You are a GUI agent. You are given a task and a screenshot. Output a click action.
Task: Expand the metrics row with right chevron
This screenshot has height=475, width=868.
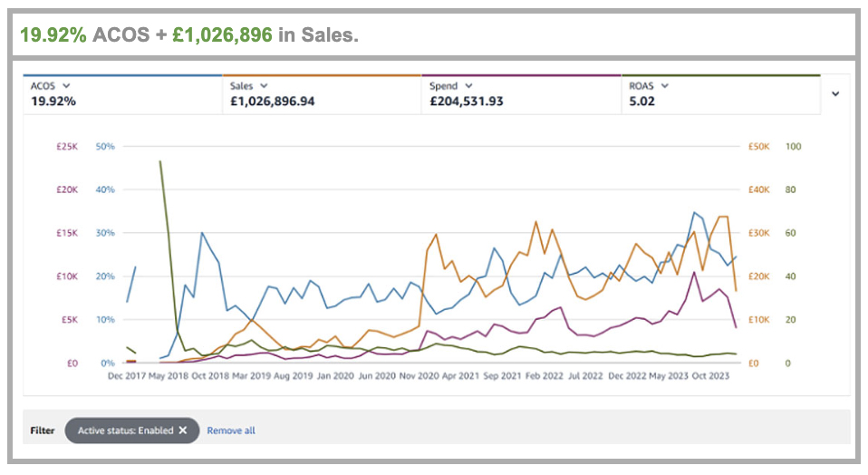click(x=834, y=93)
